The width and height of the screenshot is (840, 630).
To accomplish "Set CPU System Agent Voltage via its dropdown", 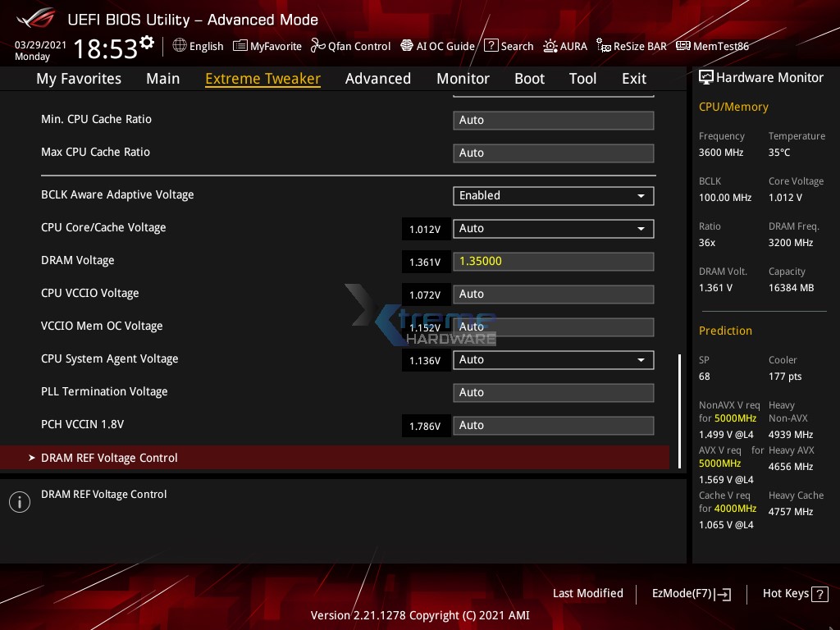I will (x=553, y=359).
